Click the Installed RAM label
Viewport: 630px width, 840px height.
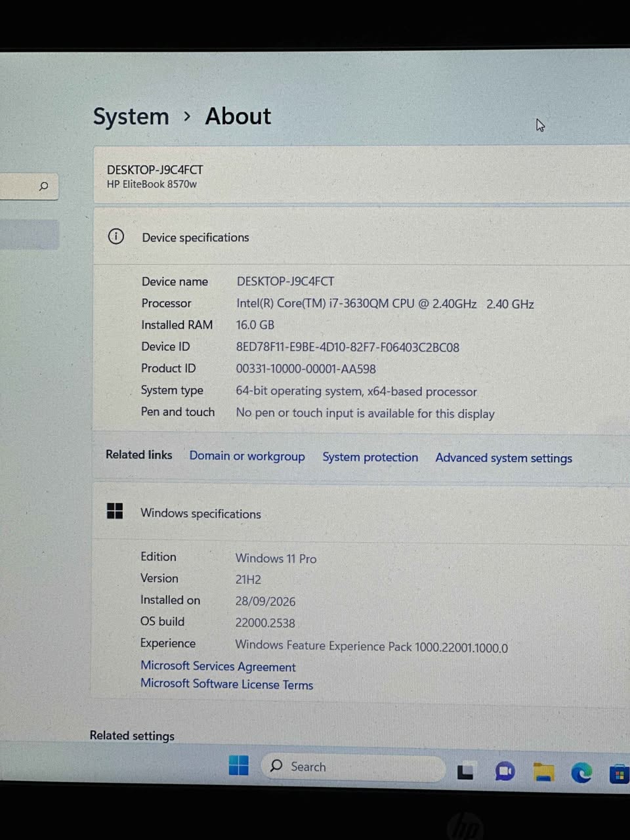tap(177, 325)
